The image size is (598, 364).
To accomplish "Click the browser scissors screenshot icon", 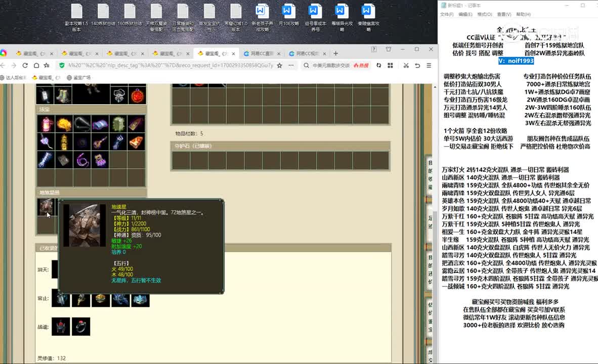I will [x=406, y=65].
